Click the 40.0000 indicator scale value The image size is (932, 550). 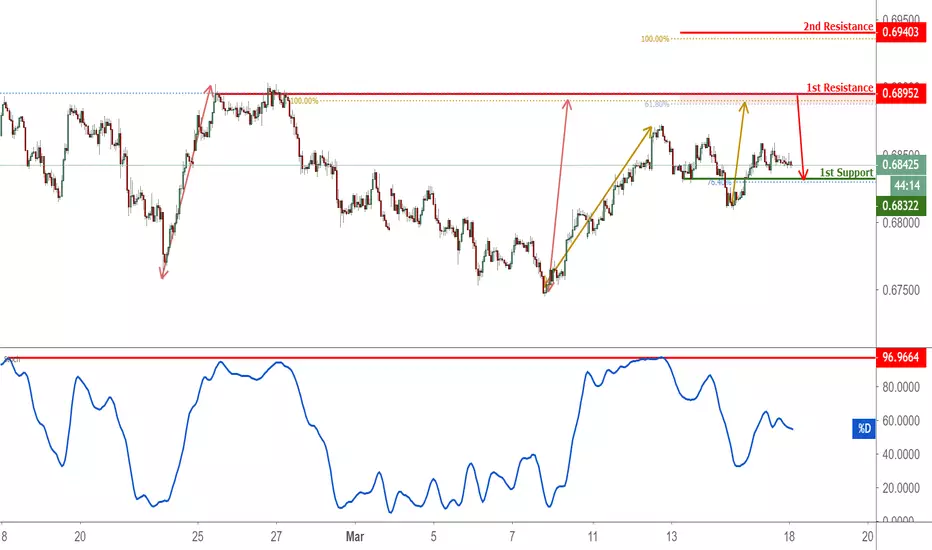pyautogui.click(x=900, y=454)
